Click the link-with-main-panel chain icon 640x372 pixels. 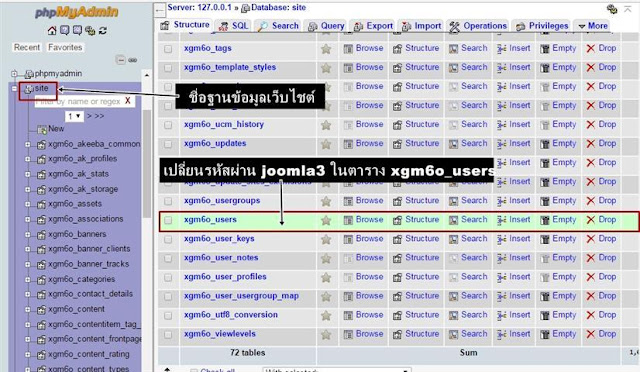click(x=133, y=60)
